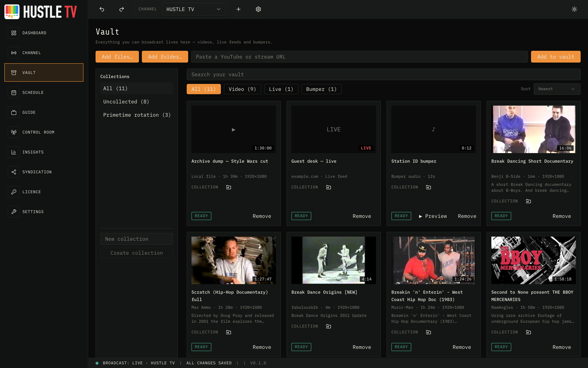Filter by Video (9) tab

(242, 89)
